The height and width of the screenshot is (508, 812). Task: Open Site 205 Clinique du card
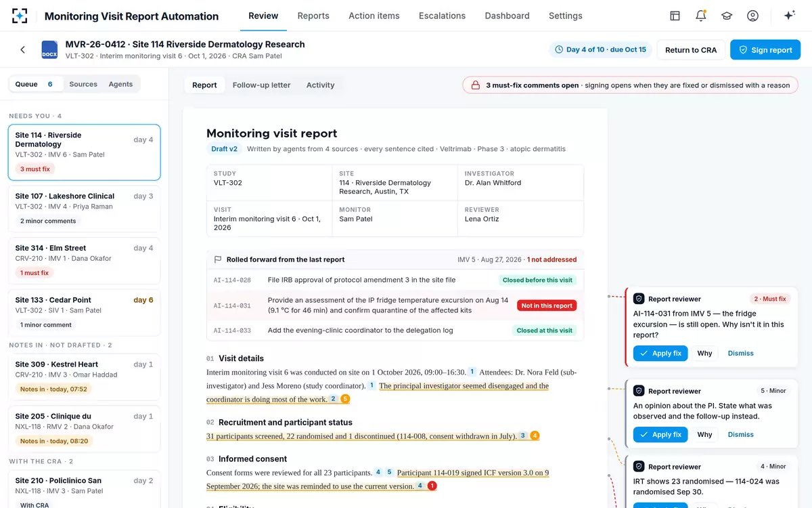tap(85, 429)
